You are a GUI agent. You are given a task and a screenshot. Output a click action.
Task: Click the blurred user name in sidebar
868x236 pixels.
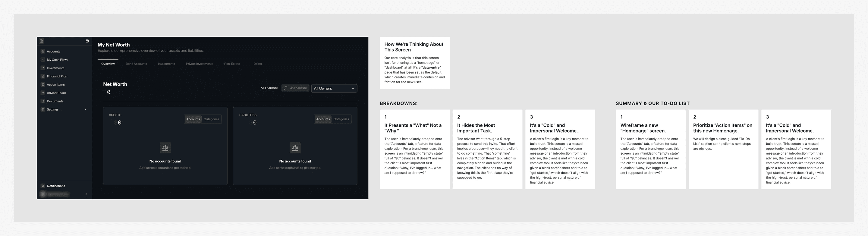[x=57, y=194]
